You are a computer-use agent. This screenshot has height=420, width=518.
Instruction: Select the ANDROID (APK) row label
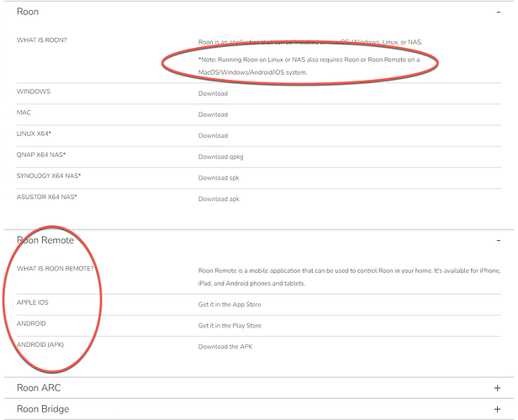[40, 344]
